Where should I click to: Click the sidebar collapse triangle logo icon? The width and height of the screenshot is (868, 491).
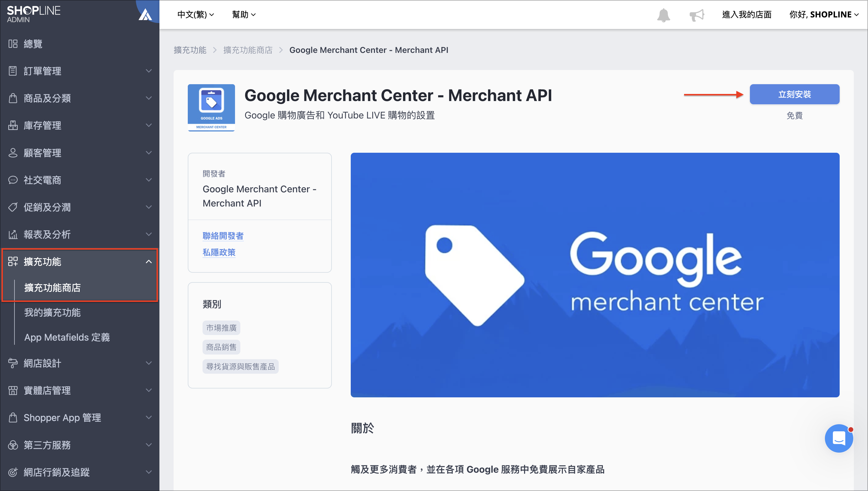145,14
